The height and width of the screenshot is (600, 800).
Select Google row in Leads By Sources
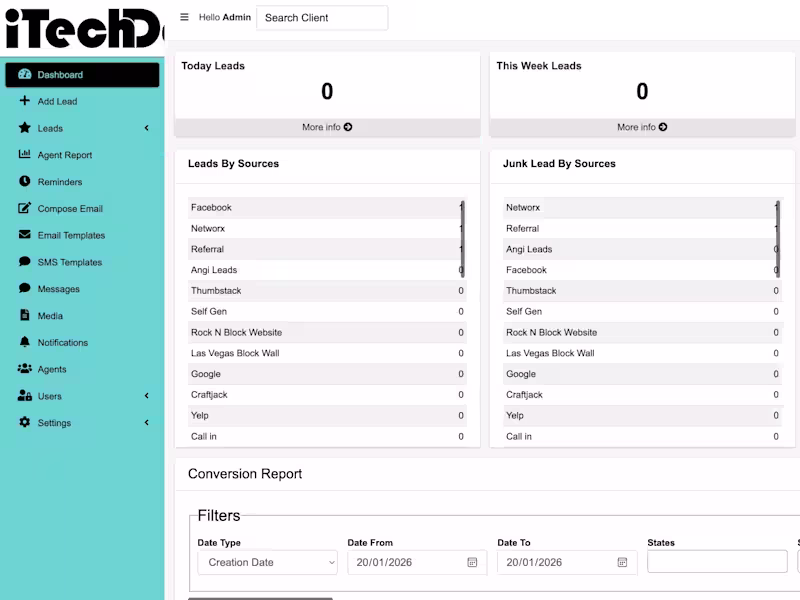coord(327,374)
